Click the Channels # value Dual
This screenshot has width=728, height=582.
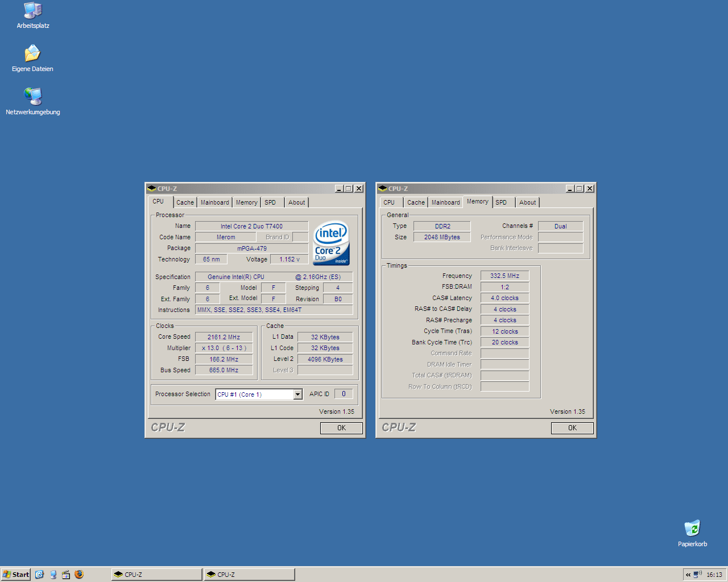560,226
